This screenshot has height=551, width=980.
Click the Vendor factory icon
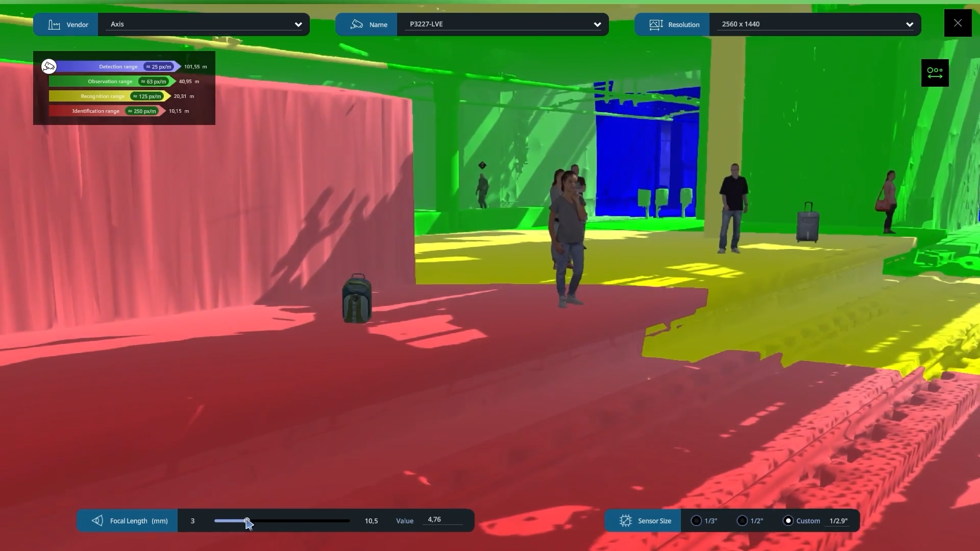tap(54, 24)
